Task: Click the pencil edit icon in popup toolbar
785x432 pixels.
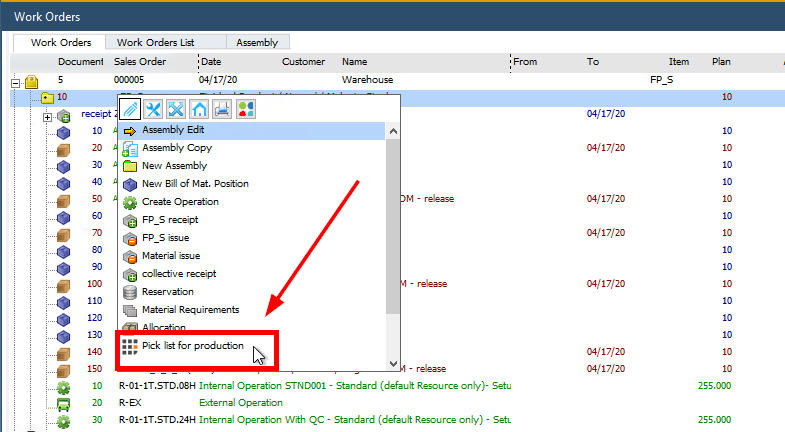Action: coord(130,109)
